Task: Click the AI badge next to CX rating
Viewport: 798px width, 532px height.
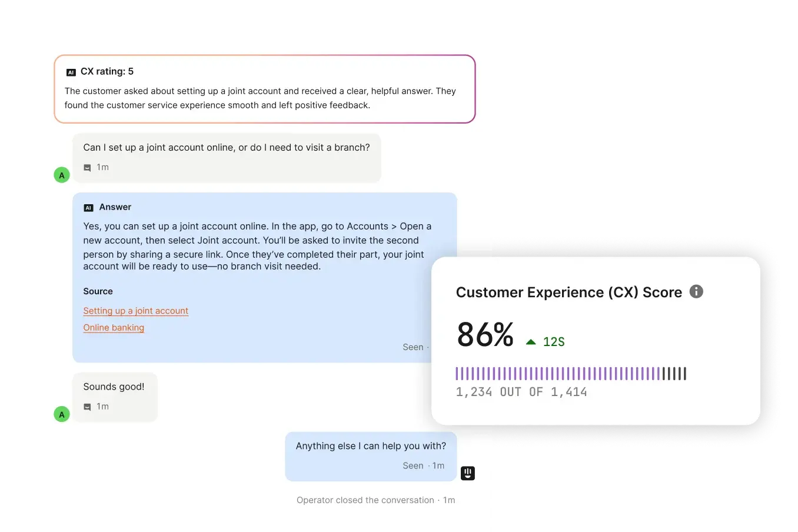Action: click(x=71, y=72)
